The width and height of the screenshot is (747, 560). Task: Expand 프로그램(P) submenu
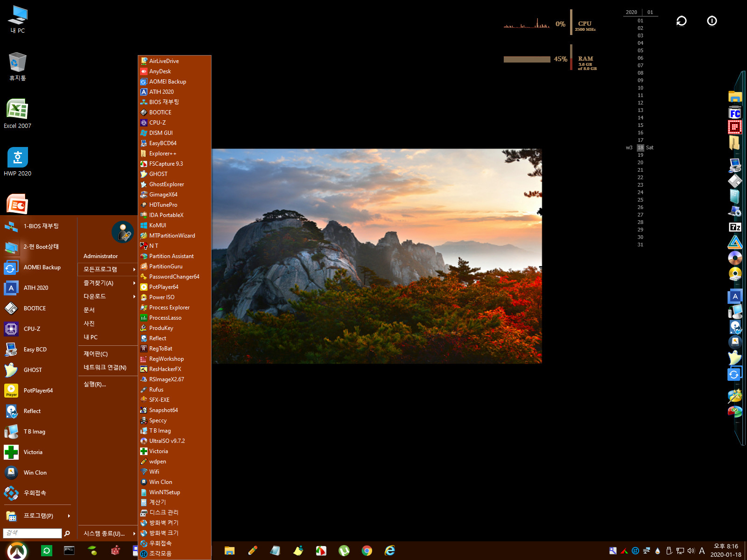(x=37, y=516)
